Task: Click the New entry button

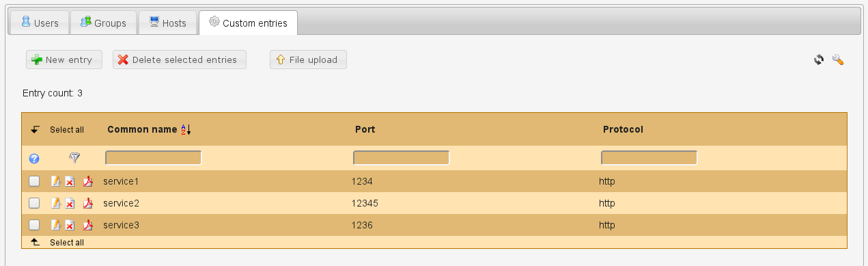Action: click(64, 59)
